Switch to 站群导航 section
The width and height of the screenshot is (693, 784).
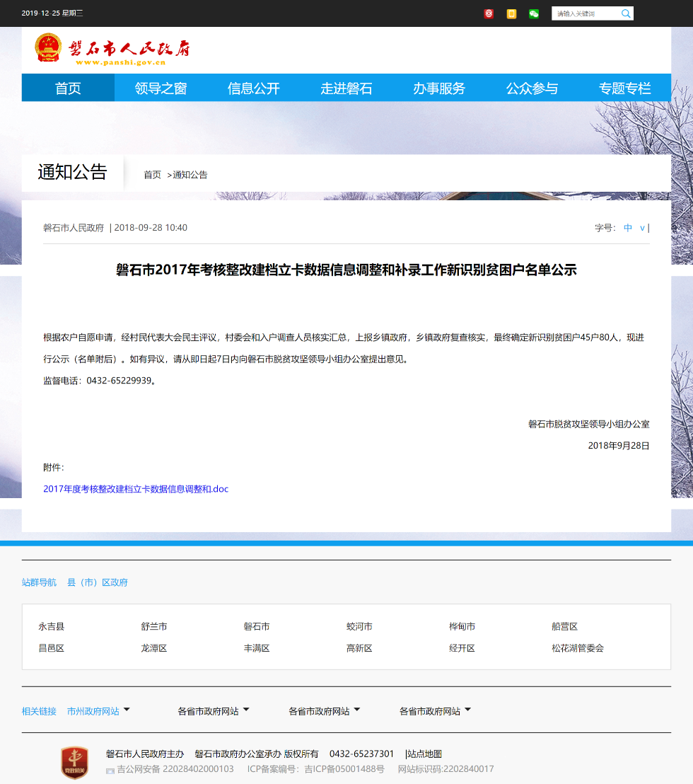pos(39,582)
